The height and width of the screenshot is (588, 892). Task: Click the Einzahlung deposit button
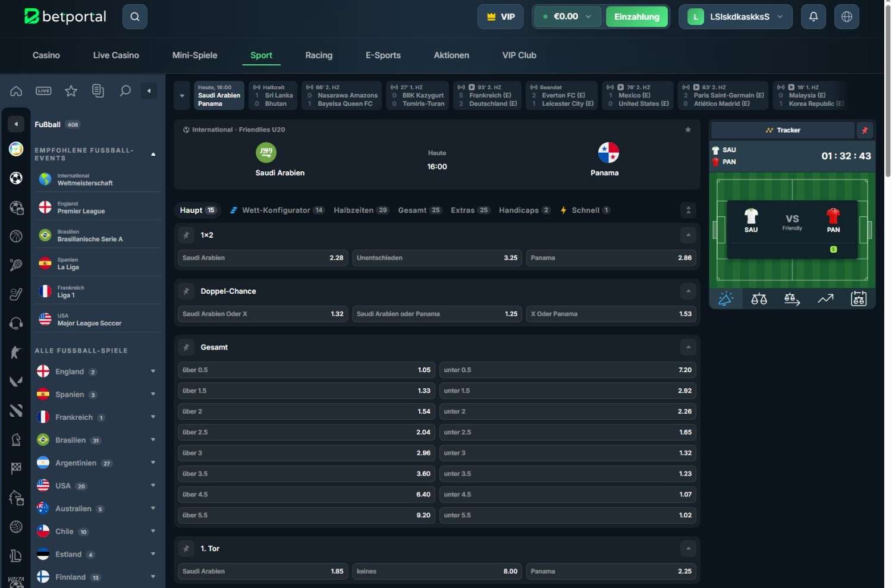(637, 17)
